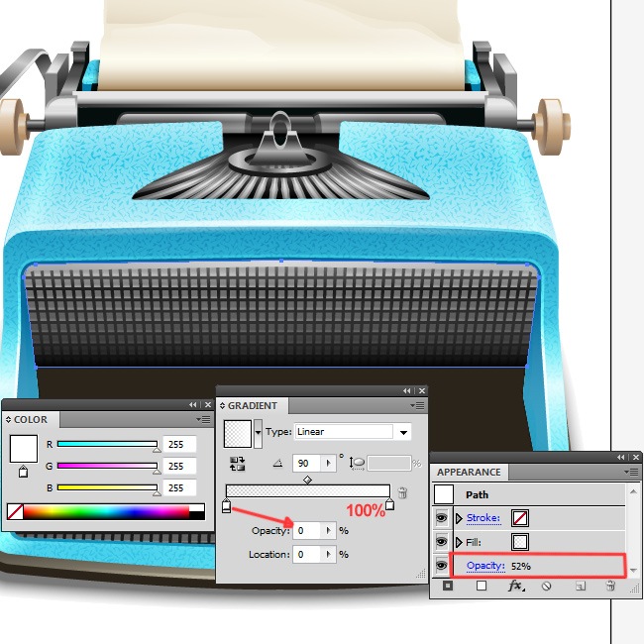Expand the Stroke attribute triangle
644x644 pixels.
459,519
